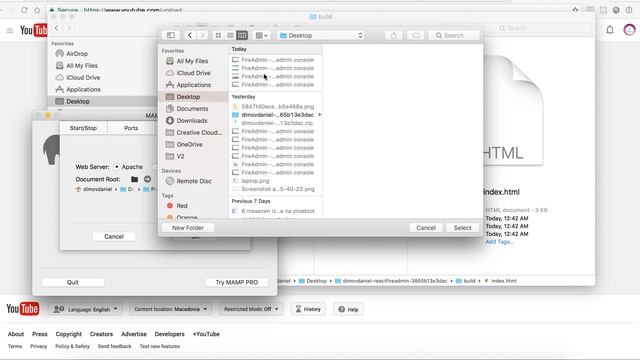The width and height of the screenshot is (640, 360).
Task: Select the 6 mesecen iz...e na proektot file
Action: [x=278, y=211]
